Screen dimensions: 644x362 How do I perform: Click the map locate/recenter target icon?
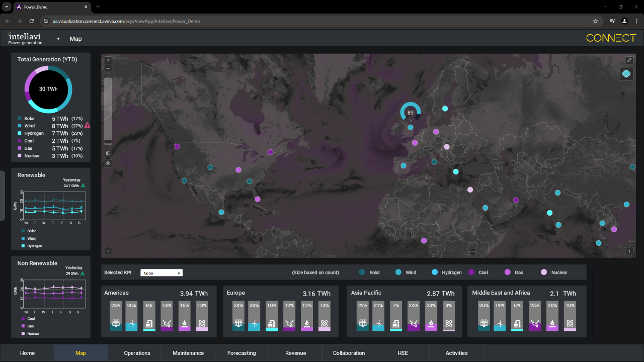108,163
